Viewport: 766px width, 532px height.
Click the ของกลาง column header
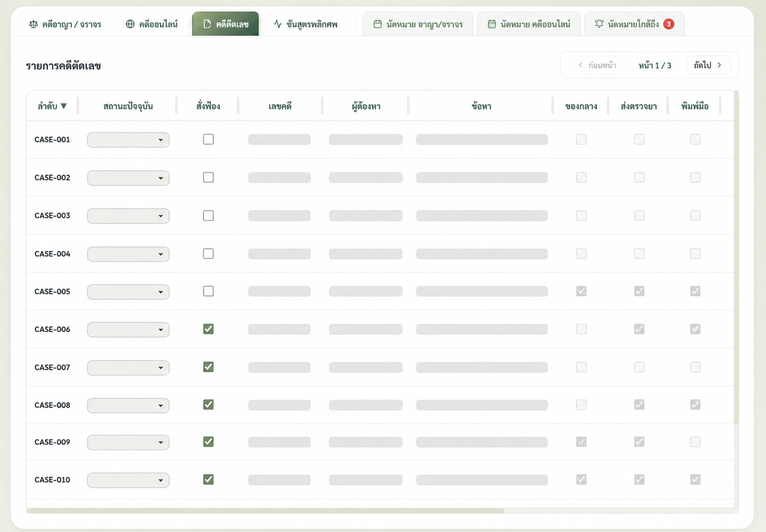[x=581, y=106]
